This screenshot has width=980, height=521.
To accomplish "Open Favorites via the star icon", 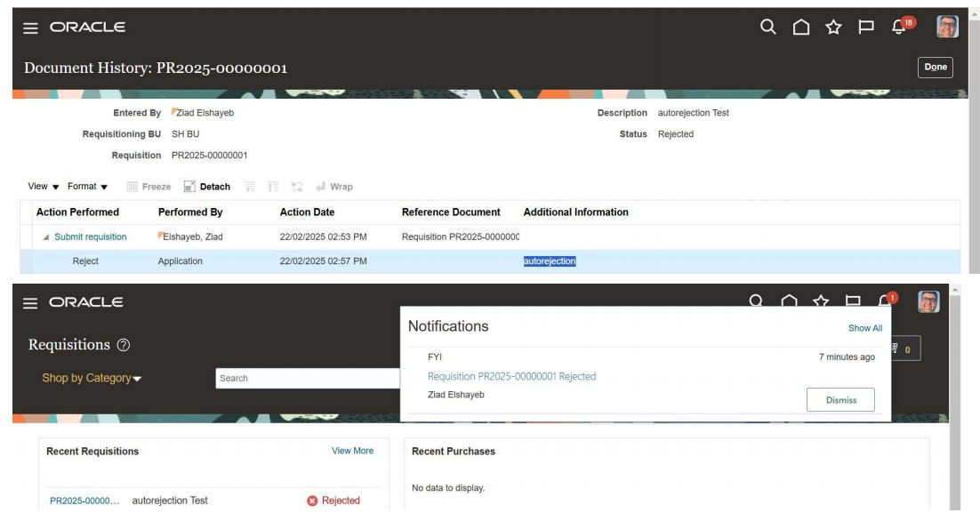I will point(834,27).
